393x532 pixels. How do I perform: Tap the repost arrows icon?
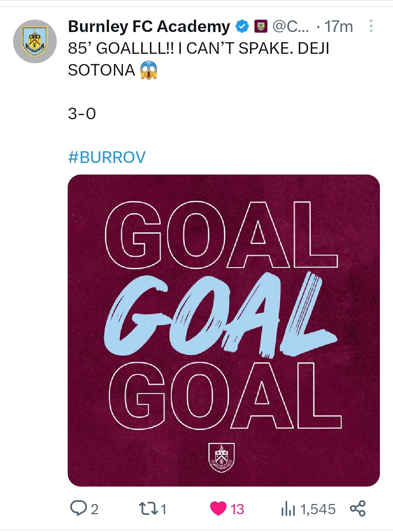coord(148,508)
